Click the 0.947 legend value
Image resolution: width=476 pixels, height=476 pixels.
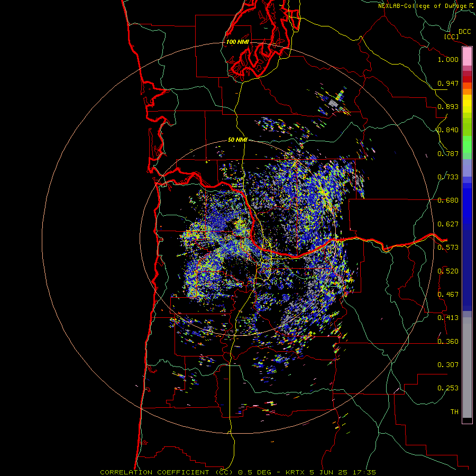click(448, 83)
